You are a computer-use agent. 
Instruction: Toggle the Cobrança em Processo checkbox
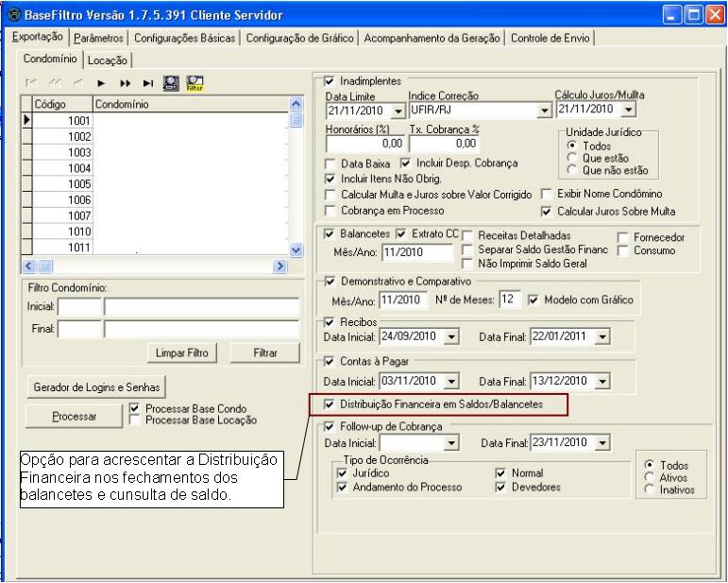tap(330, 211)
